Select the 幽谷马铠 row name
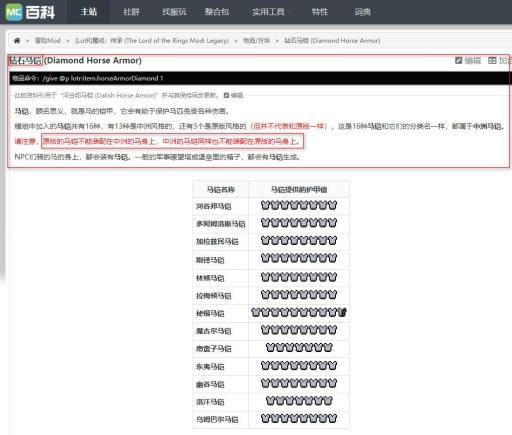 [210, 384]
